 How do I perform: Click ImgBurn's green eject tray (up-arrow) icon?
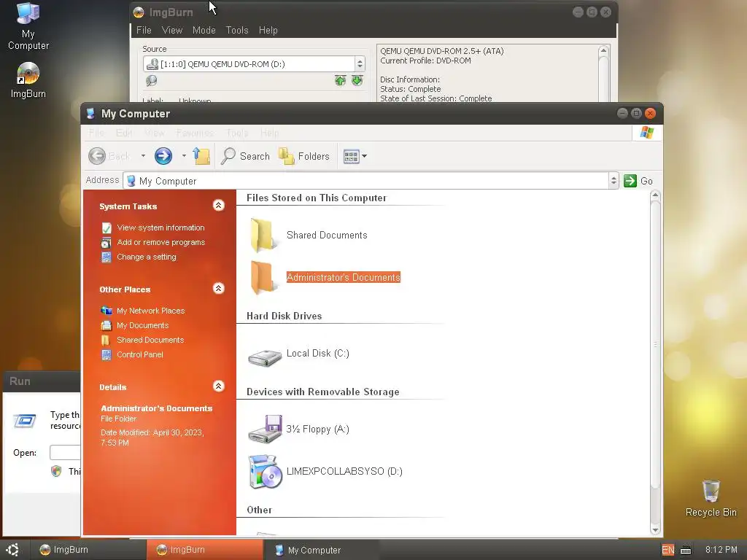coord(340,80)
